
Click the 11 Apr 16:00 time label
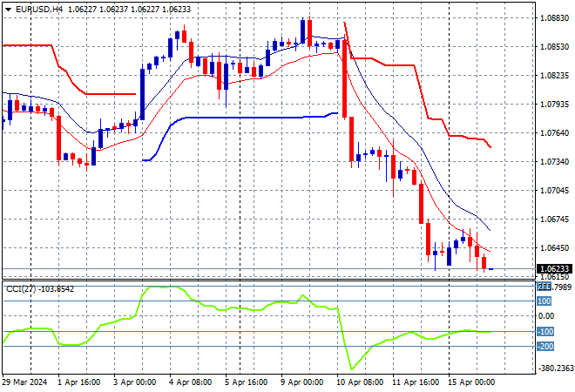click(x=416, y=382)
